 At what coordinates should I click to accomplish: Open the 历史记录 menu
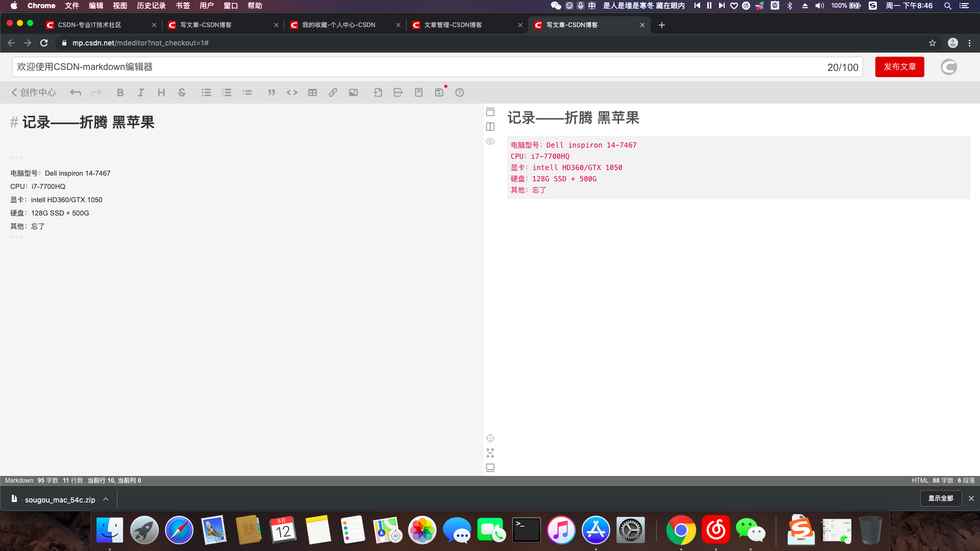point(151,6)
